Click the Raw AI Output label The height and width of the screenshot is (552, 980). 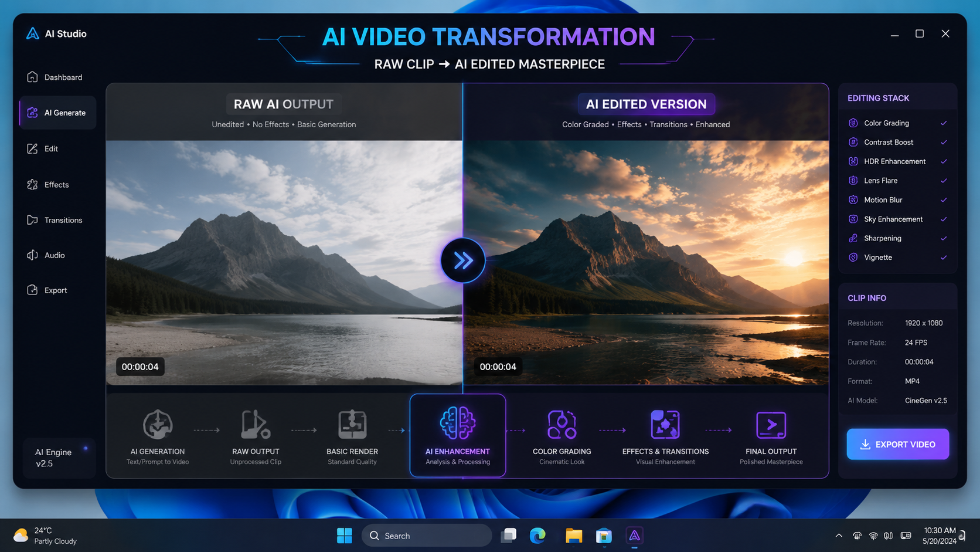click(x=284, y=104)
